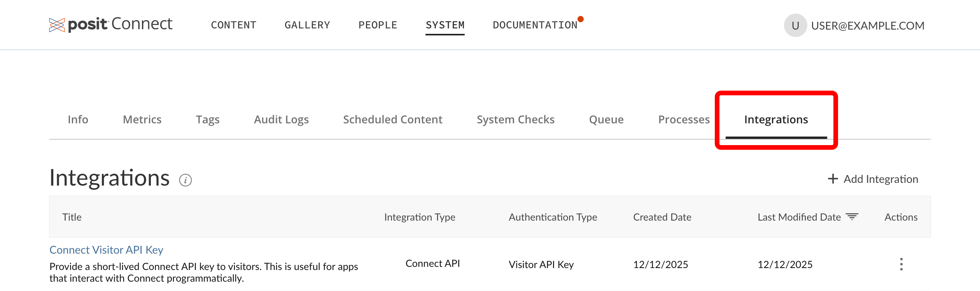Click the user avatar circle

795,26
